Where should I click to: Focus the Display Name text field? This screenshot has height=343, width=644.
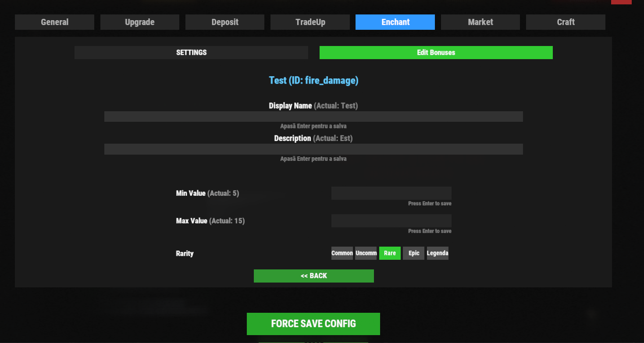click(x=313, y=117)
